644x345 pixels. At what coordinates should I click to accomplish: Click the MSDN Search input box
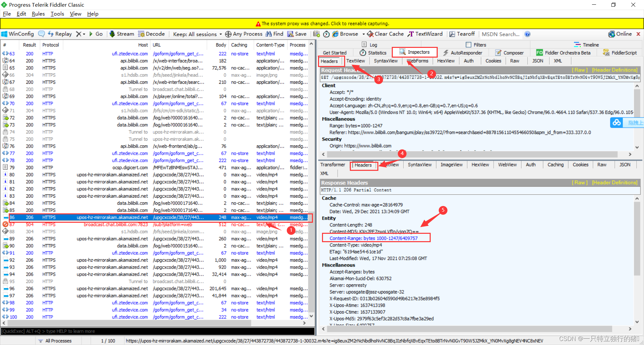[501, 34]
